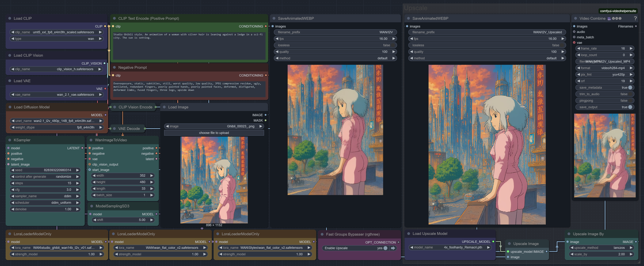Open the format dropdown showing video/h264-mp4
The width and height of the screenshot is (644, 266).
605,68
